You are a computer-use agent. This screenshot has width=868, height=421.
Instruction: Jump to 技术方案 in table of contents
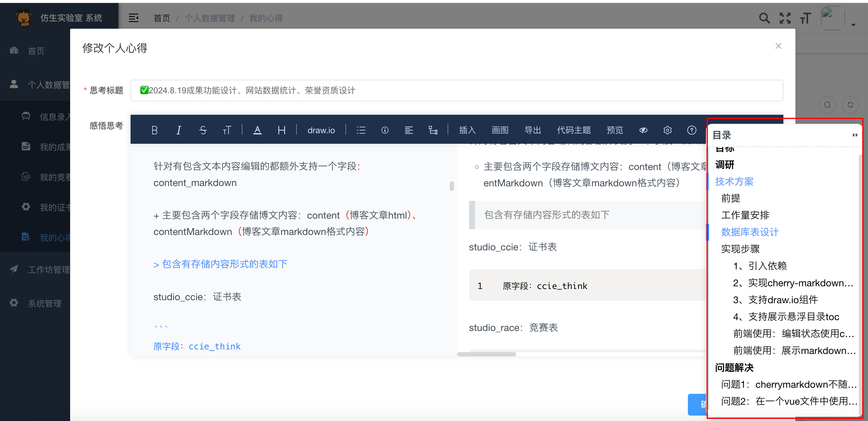pos(734,182)
